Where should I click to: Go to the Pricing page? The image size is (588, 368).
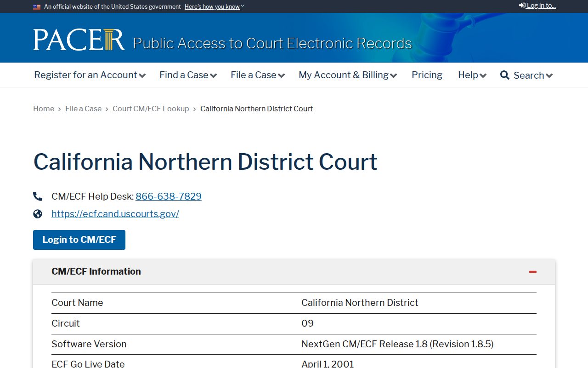pyautogui.click(x=427, y=75)
